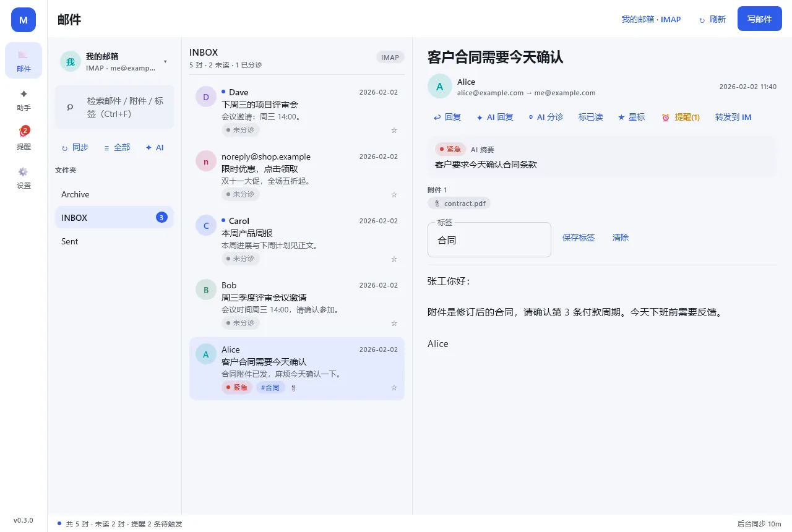This screenshot has width=792, height=532.
Task: Run AI 分诊 on the open email
Action: 546,117
